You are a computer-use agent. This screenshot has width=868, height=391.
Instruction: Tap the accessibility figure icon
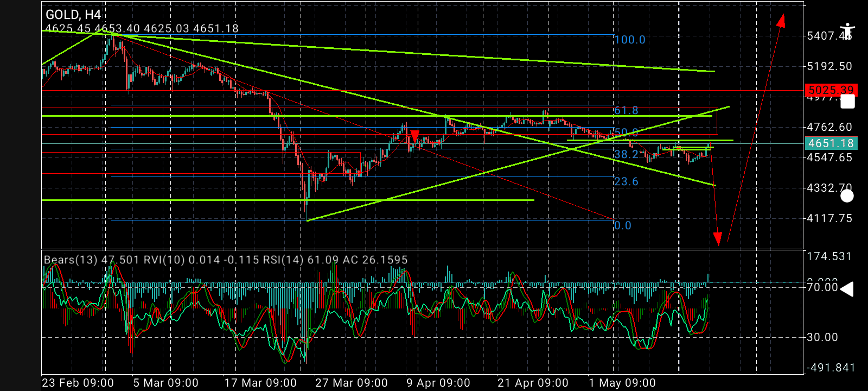pos(847,31)
